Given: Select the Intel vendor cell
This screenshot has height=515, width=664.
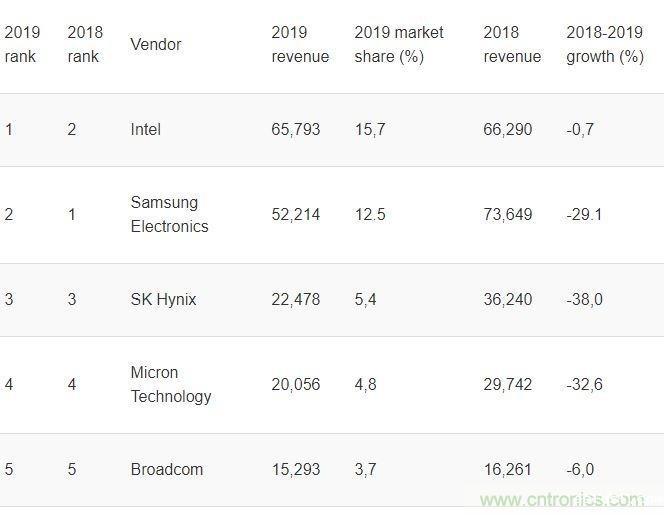Looking at the screenshot, I should tap(145, 130).
